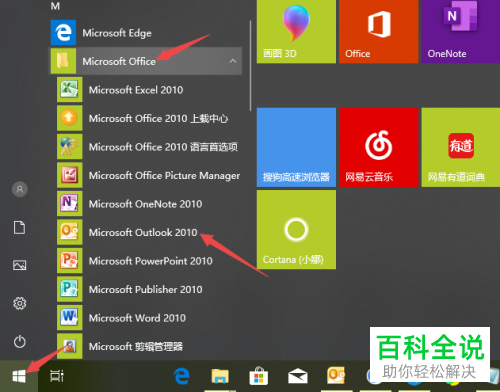Select the Microsoft Excel 2010 text label
500x392 pixels.
click(136, 90)
